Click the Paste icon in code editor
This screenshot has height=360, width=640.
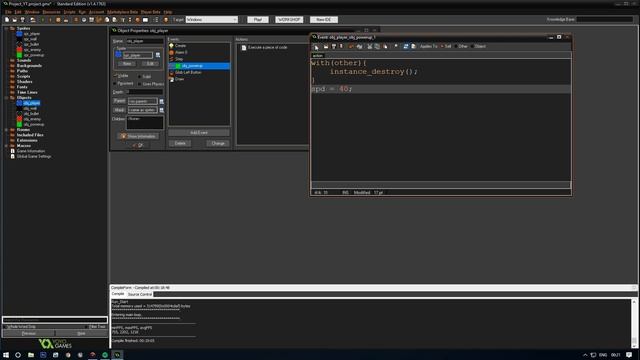[x=385, y=47]
